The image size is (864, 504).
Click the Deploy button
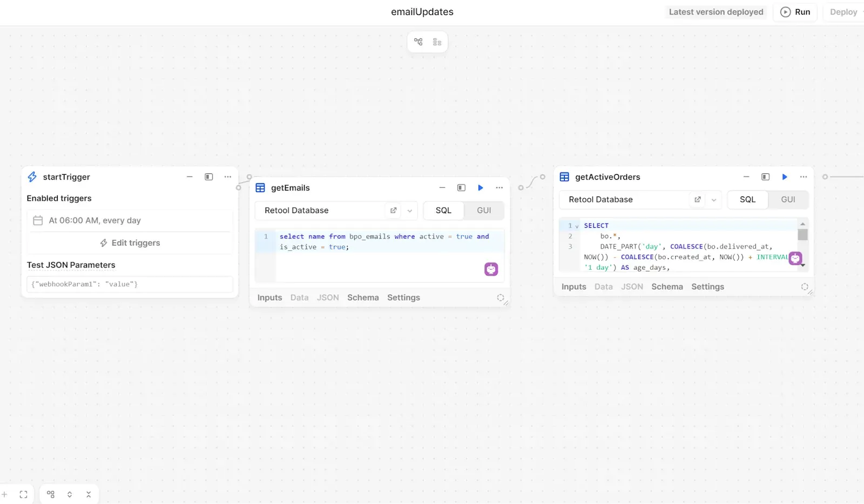pos(843,12)
